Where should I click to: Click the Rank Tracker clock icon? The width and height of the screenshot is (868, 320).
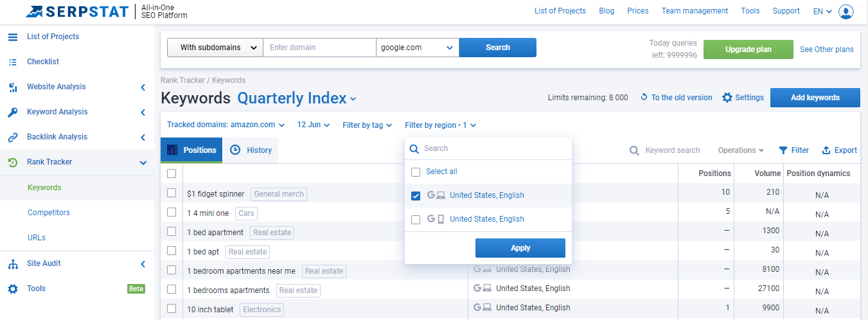[13, 162]
